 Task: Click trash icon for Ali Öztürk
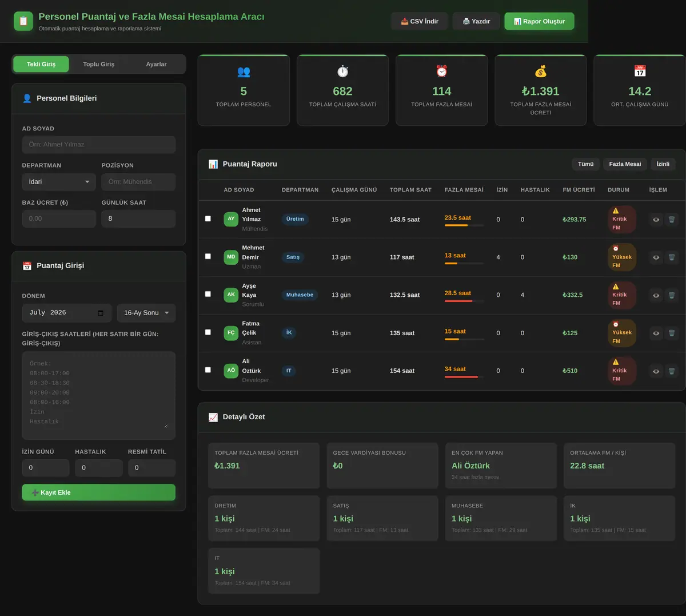point(672,371)
